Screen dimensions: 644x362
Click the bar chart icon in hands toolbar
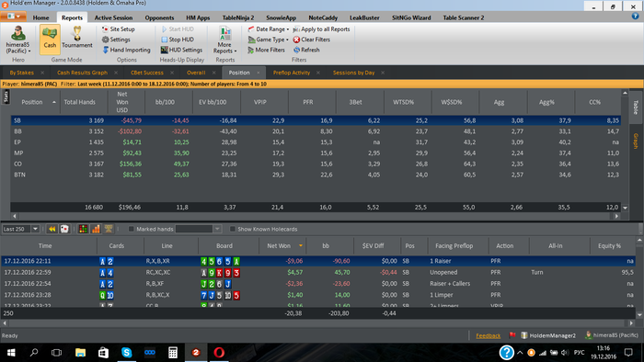[x=96, y=229]
